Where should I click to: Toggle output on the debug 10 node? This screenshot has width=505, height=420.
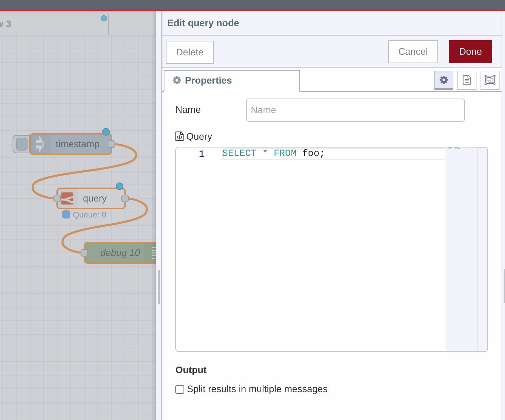click(x=154, y=253)
